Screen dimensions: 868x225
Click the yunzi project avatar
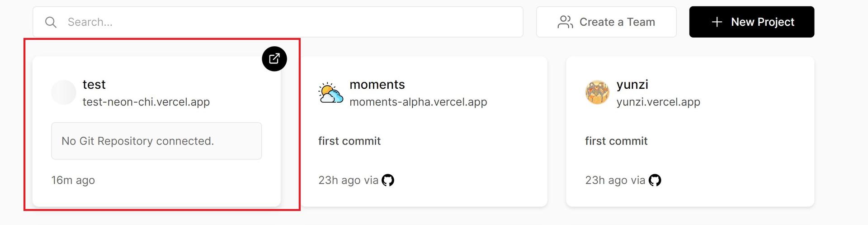(x=597, y=92)
